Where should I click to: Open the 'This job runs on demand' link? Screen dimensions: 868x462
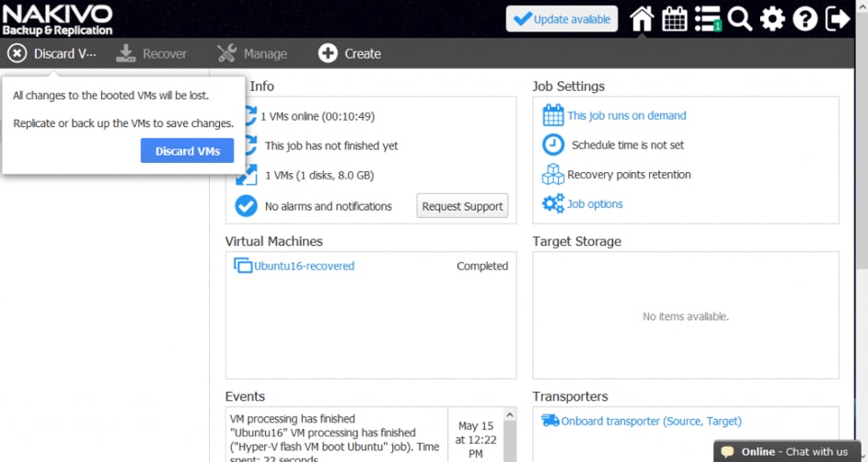tap(626, 116)
